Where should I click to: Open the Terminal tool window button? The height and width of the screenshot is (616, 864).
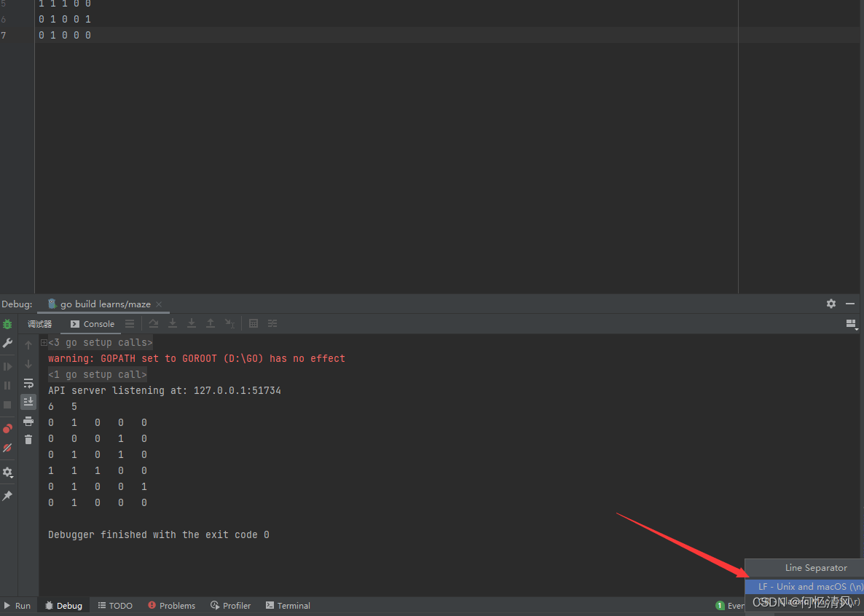pos(288,606)
